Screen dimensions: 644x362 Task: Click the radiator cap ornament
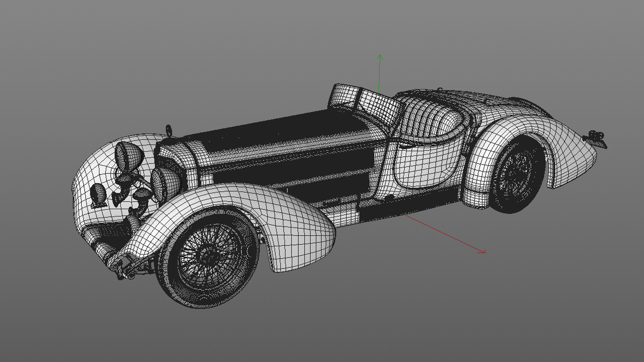[169, 130]
